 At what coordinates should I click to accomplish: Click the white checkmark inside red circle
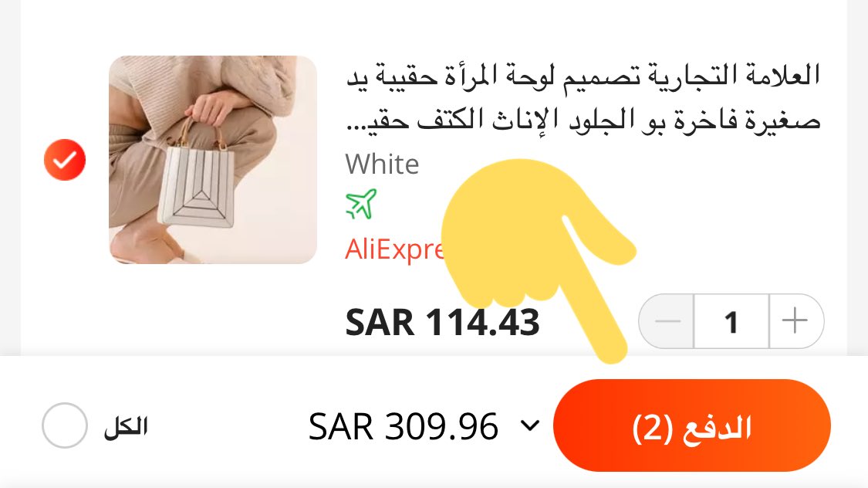click(x=65, y=160)
